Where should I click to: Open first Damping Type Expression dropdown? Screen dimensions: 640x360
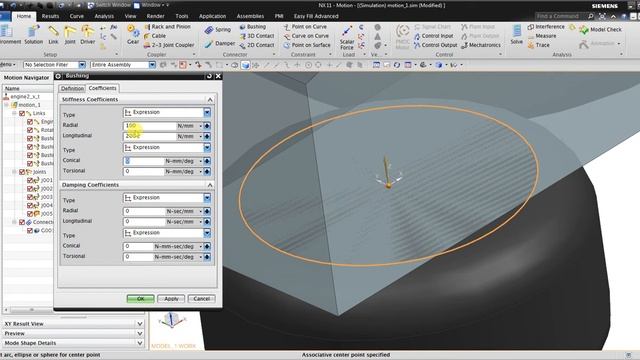pos(207,198)
